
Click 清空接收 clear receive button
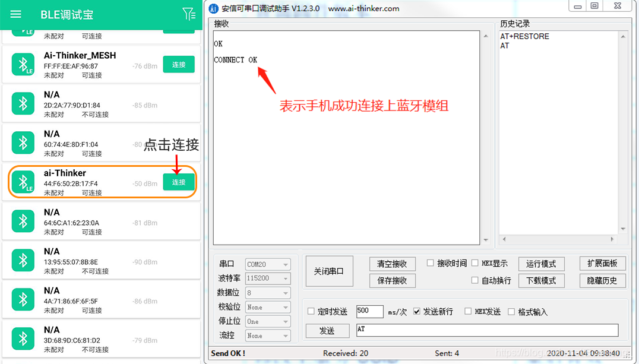(x=392, y=264)
